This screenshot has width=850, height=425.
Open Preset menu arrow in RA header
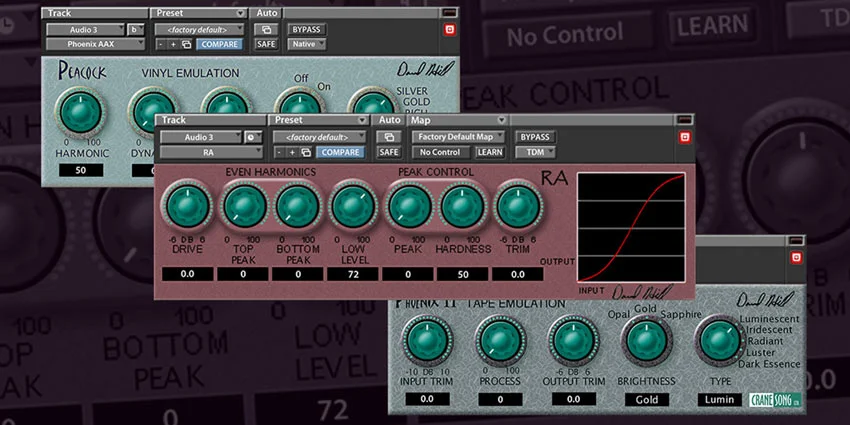pos(362,120)
